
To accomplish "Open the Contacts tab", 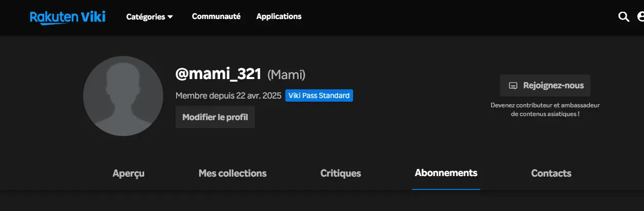I will tap(551, 174).
